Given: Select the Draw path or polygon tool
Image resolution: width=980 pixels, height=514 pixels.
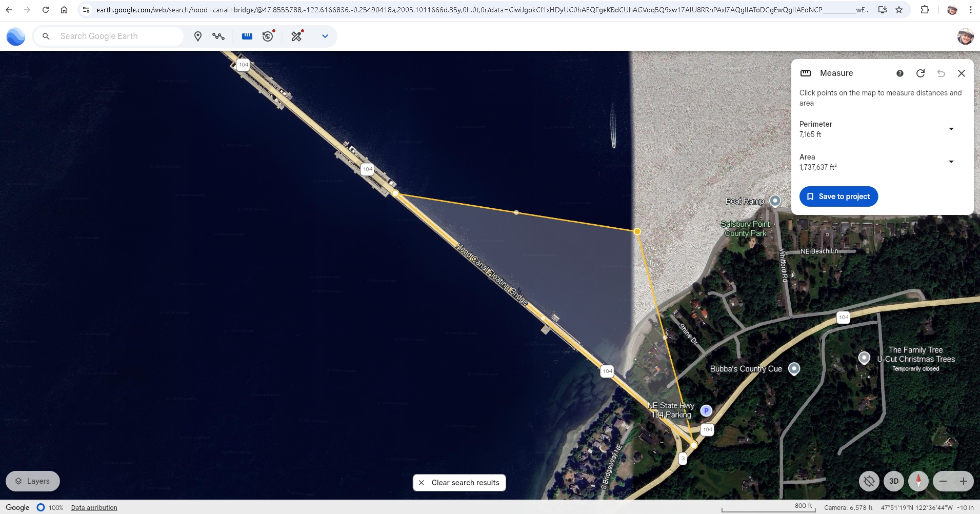Looking at the screenshot, I should (218, 36).
